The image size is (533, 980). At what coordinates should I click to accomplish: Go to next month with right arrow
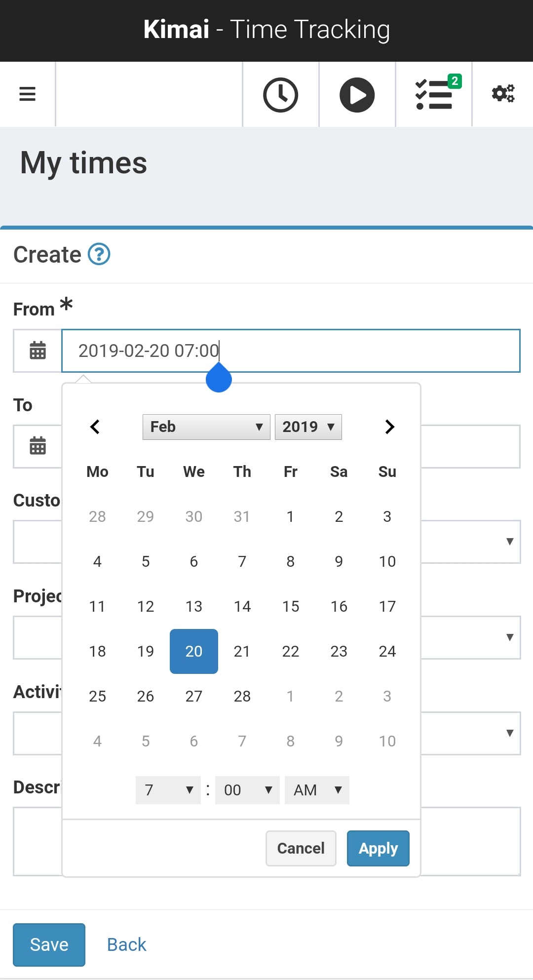click(x=389, y=427)
